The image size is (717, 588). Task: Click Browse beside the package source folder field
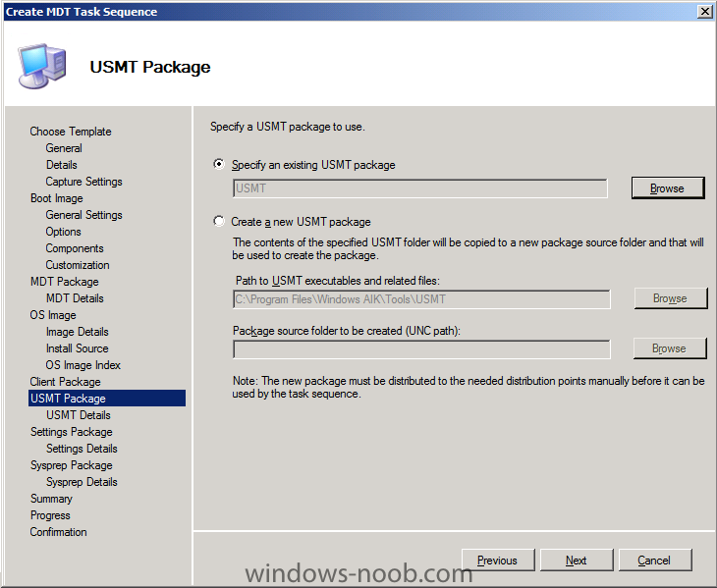tap(670, 348)
